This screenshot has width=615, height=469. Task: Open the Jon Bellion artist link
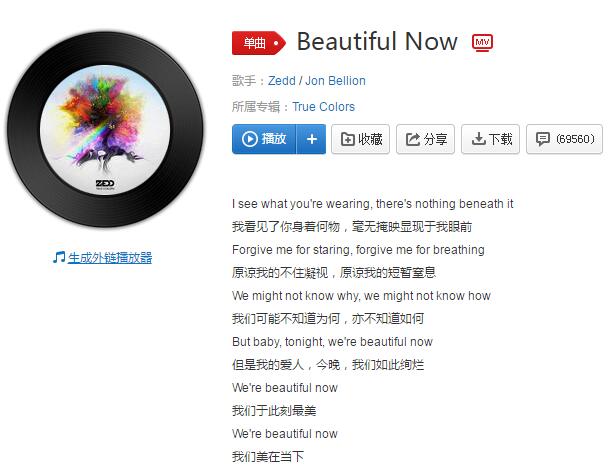pyautogui.click(x=335, y=81)
